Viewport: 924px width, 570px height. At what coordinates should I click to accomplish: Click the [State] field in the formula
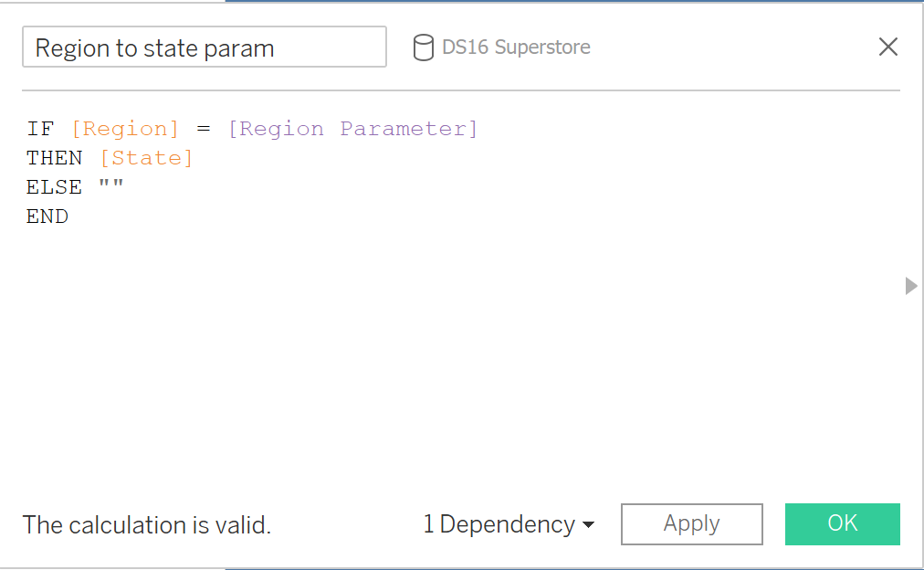tap(146, 158)
